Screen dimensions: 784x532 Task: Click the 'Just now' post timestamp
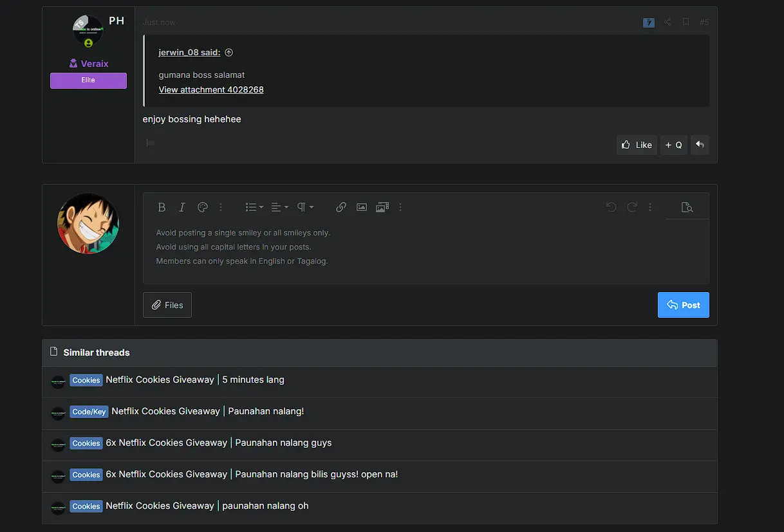pos(159,23)
